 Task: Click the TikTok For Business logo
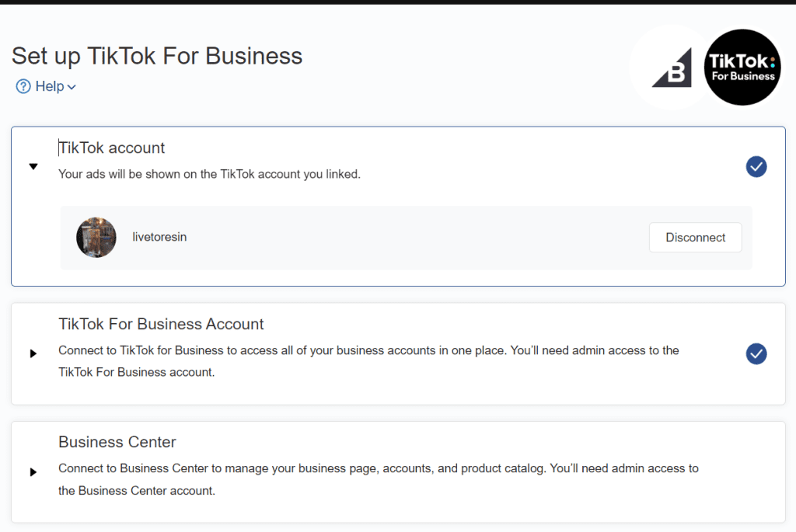pyautogui.click(x=742, y=68)
